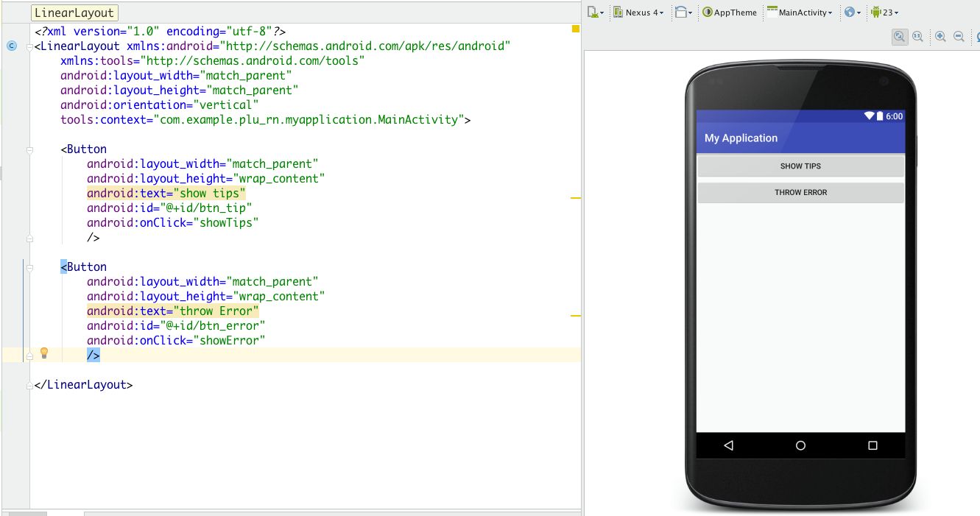Click the LinearLayout breadcrumb label
Image resolution: width=980 pixels, height=516 pixels.
point(74,13)
